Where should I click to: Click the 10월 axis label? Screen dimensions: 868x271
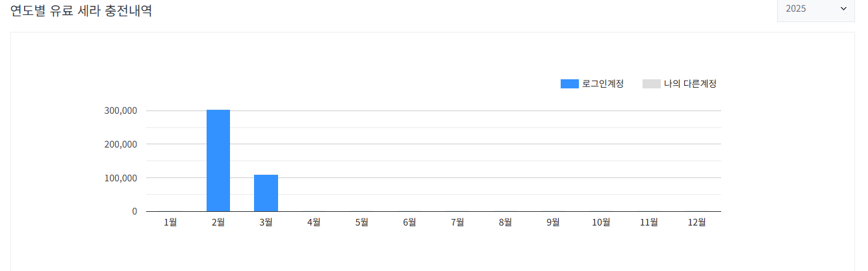pyautogui.click(x=601, y=222)
